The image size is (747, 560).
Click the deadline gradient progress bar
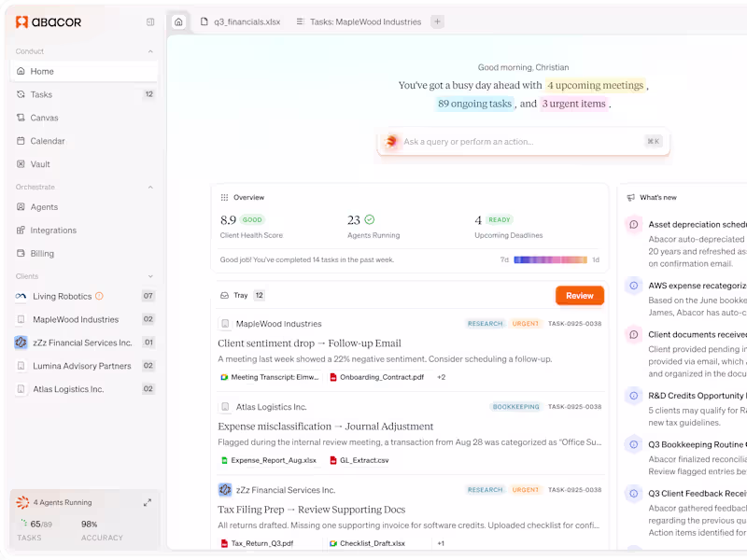tap(550, 260)
